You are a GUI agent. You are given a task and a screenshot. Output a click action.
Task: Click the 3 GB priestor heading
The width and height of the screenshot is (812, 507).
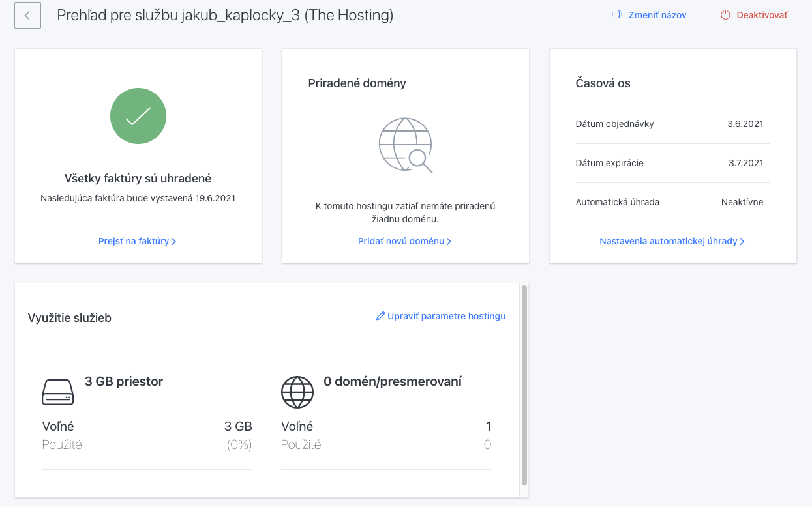click(x=124, y=381)
